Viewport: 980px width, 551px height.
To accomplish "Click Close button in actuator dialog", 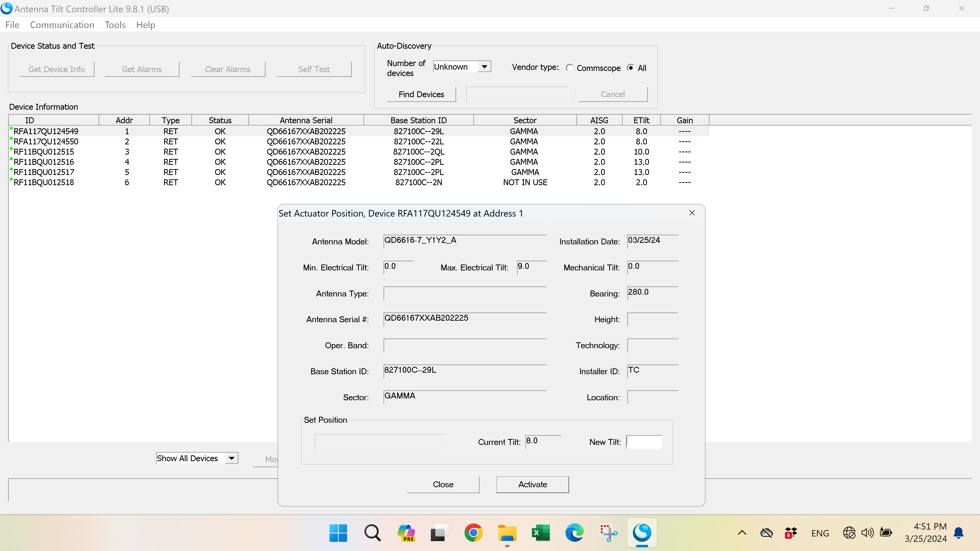I will (x=443, y=484).
